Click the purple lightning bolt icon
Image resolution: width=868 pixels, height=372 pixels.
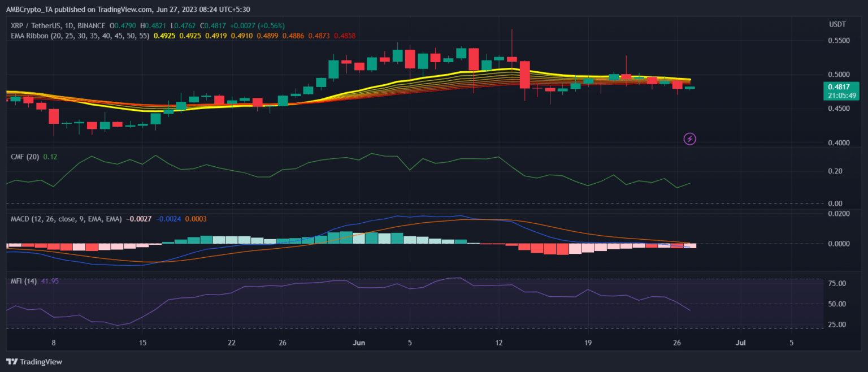pos(689,139)
